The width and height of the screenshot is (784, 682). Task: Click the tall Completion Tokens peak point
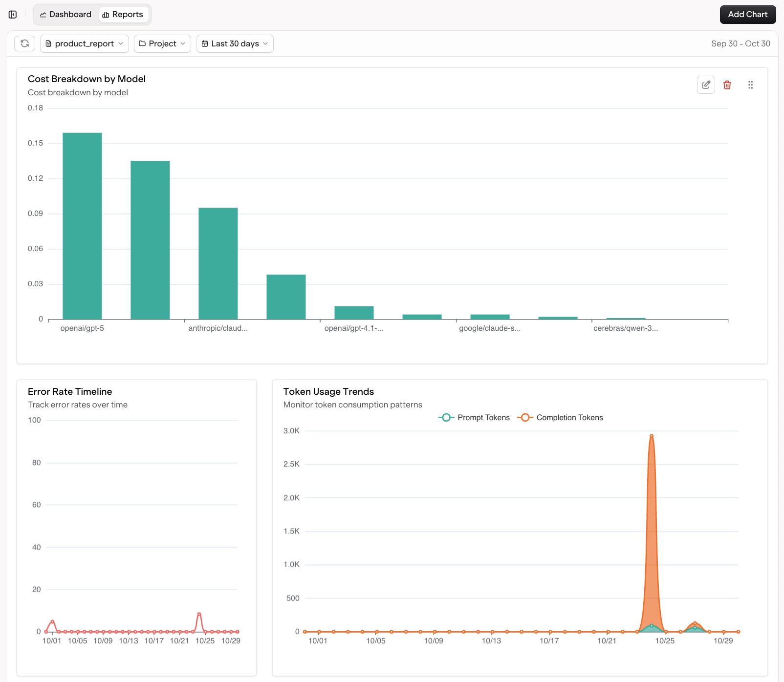[x=652, y=436]
